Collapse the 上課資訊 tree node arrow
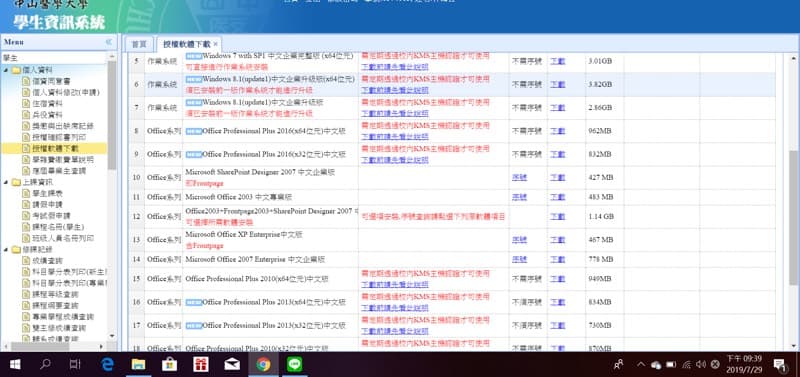The width and height of the screenshot is (800, 377). (6, 182)
